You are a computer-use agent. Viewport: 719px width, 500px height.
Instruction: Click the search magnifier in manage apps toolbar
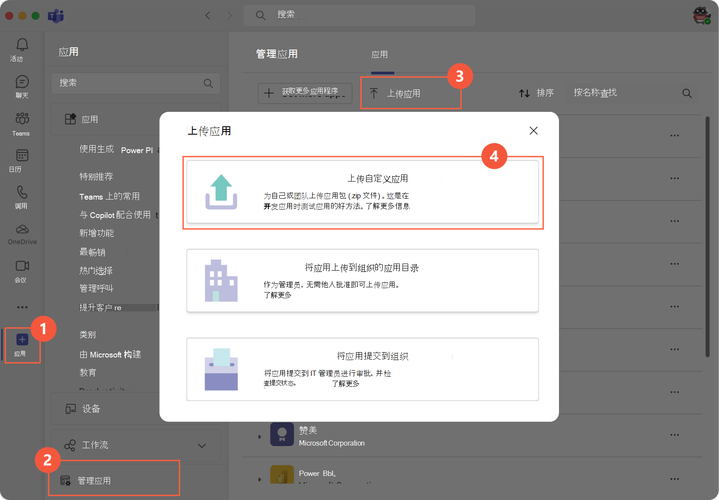coord(686,93)
